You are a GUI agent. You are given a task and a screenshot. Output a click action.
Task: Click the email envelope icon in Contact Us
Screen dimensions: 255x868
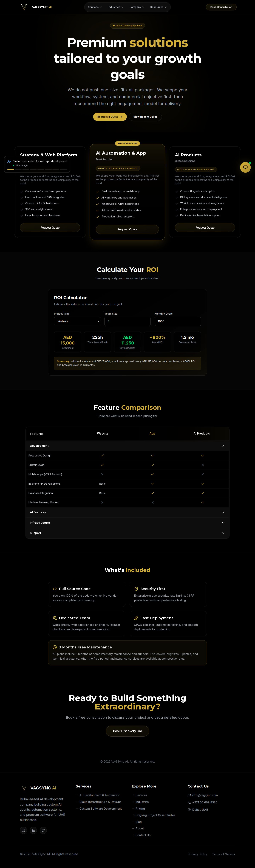[x=189, y=795]
